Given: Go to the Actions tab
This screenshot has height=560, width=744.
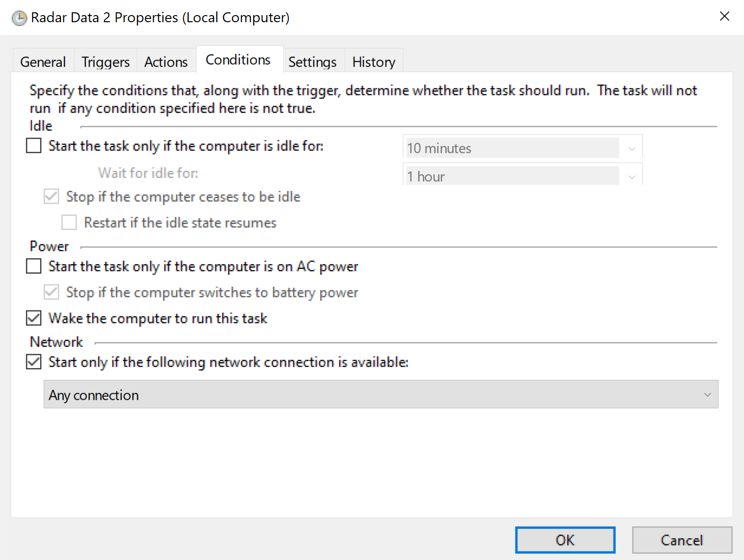Looking at the screenshot, I should coord(166,62).
